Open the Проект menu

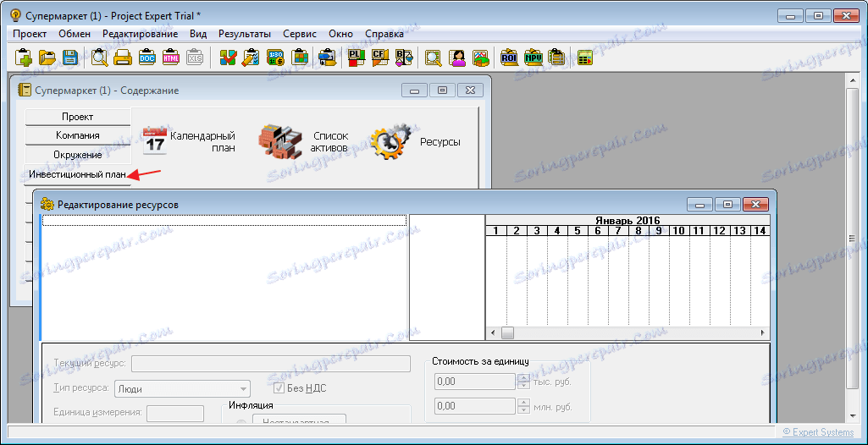click(30, 34)
